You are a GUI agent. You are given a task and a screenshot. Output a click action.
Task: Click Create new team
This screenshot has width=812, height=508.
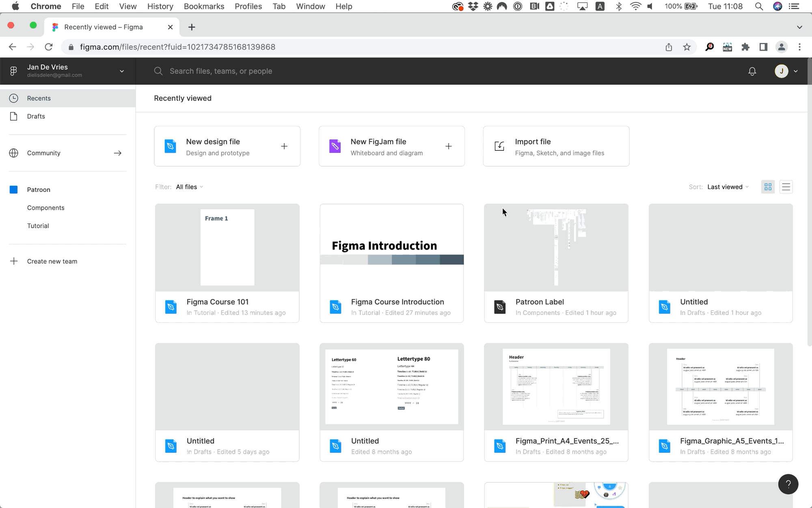point(52,261)
